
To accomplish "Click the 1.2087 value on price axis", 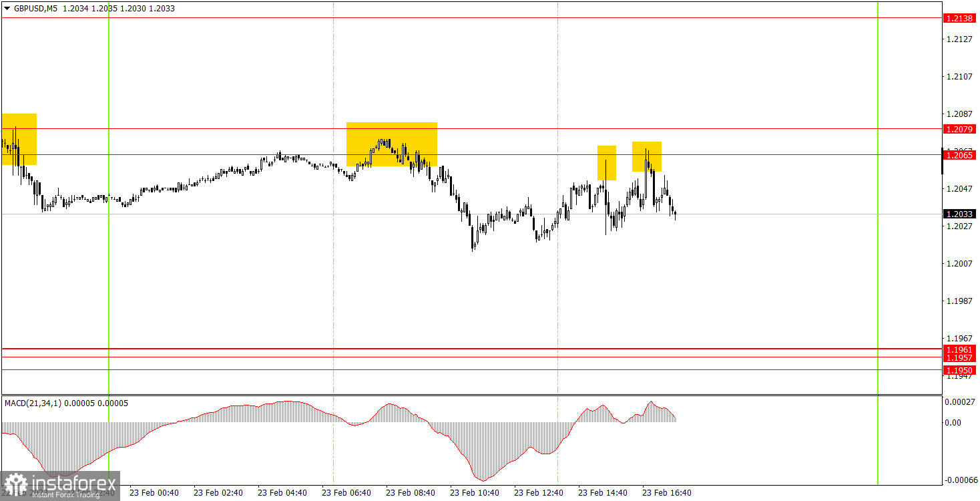I will [x=959, y=114].
